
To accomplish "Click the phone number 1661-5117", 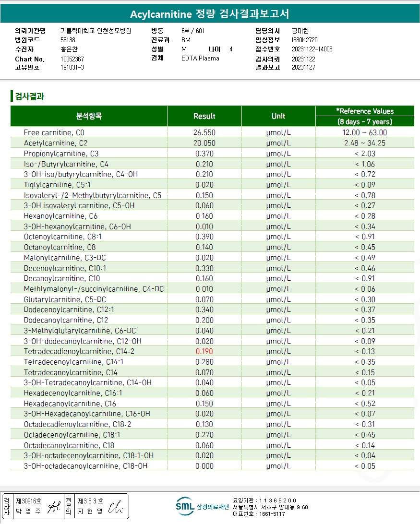I will [x=272, y=514].
